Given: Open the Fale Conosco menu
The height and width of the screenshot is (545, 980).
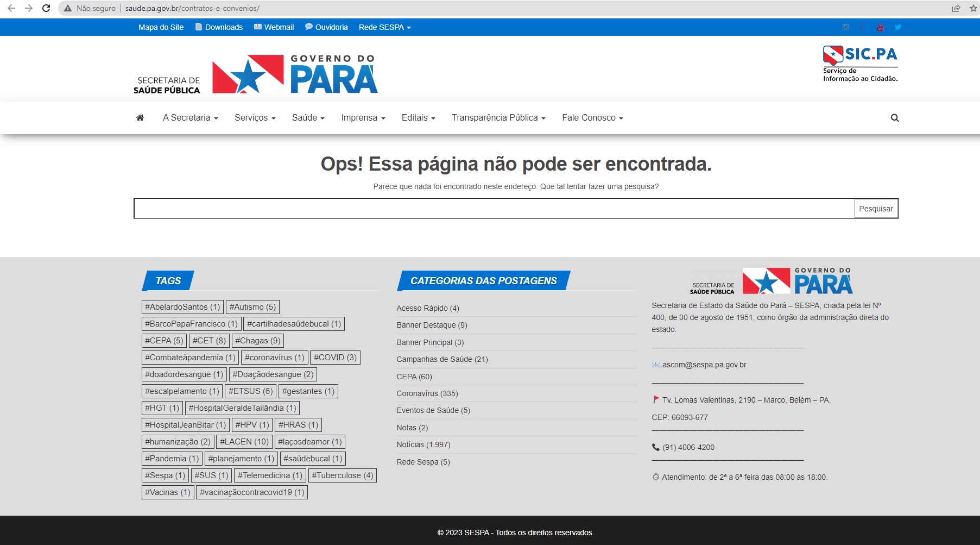Looking at the screenshot, I should 592,118.
